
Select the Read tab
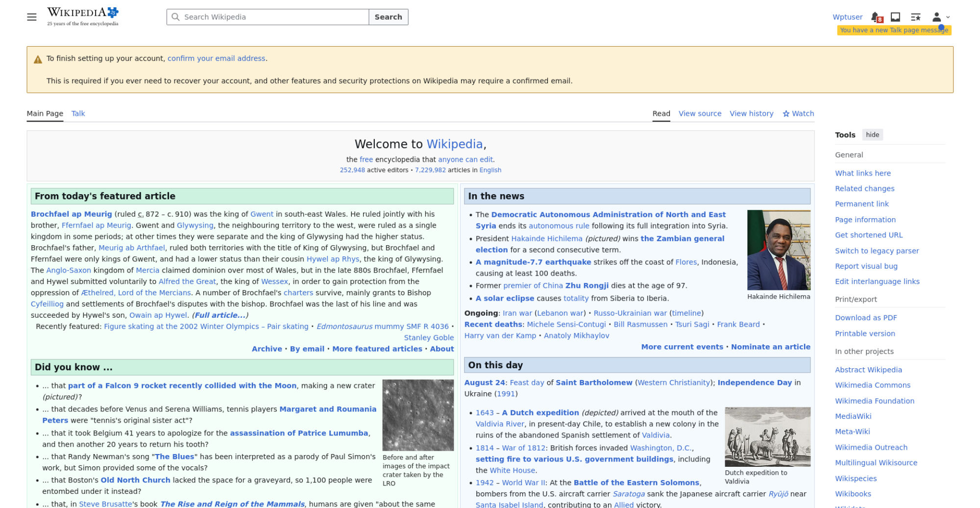[x=661, y=114]
